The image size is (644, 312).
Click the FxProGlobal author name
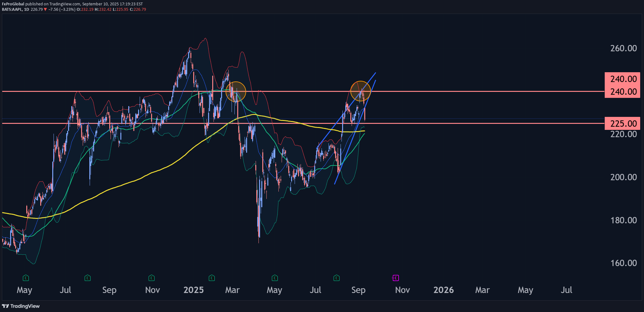point(13,4)
